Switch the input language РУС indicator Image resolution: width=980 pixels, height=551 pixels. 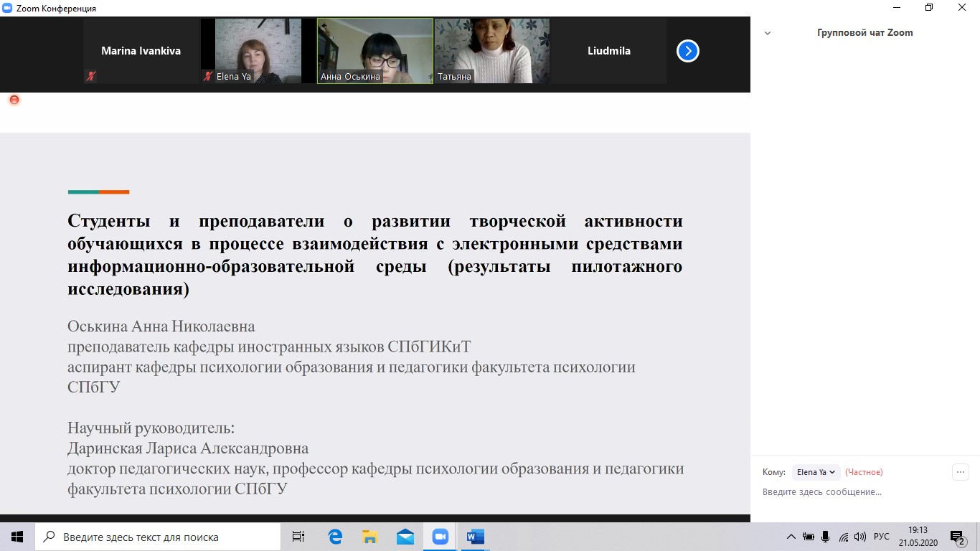(x=882, y=537)
